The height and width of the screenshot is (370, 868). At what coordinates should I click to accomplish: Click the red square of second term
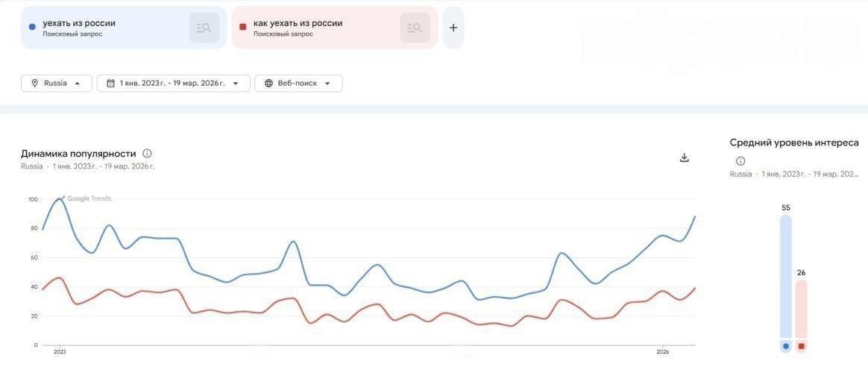[x=242, y=26]
